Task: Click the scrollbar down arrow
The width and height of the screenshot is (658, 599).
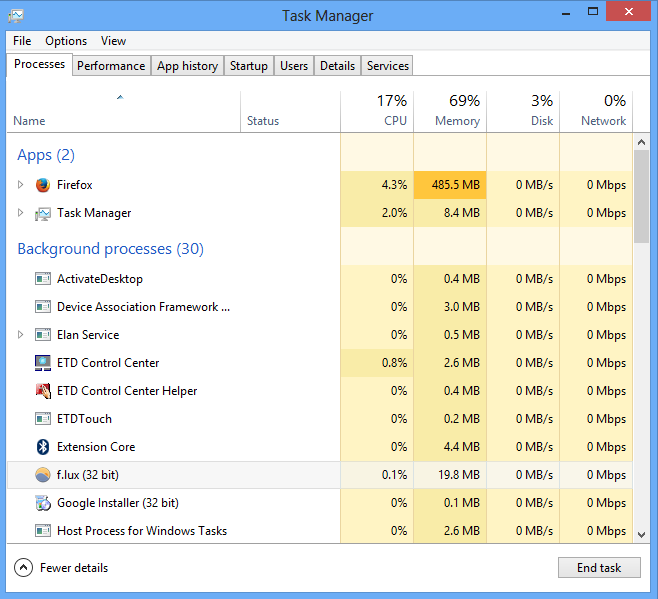Action: tap(641, 535)
